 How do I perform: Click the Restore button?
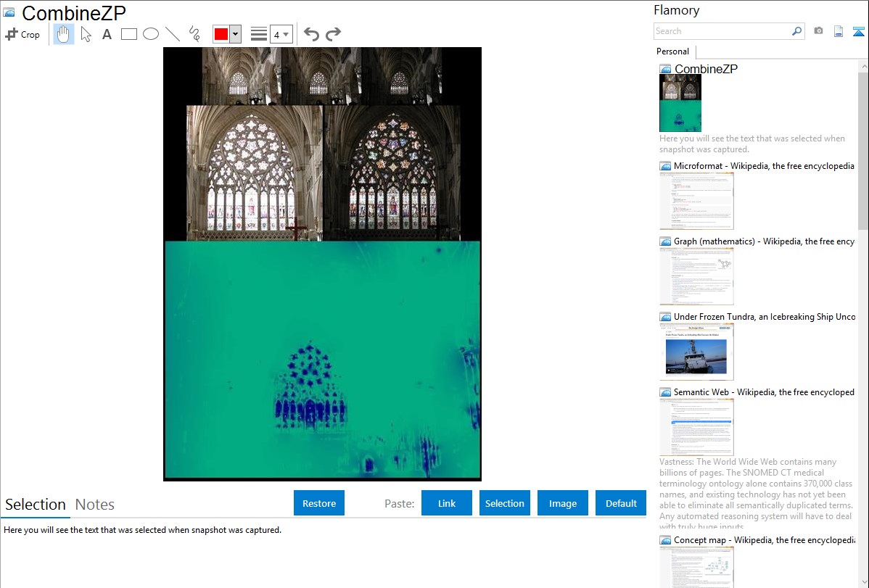[x=319, y=503]
